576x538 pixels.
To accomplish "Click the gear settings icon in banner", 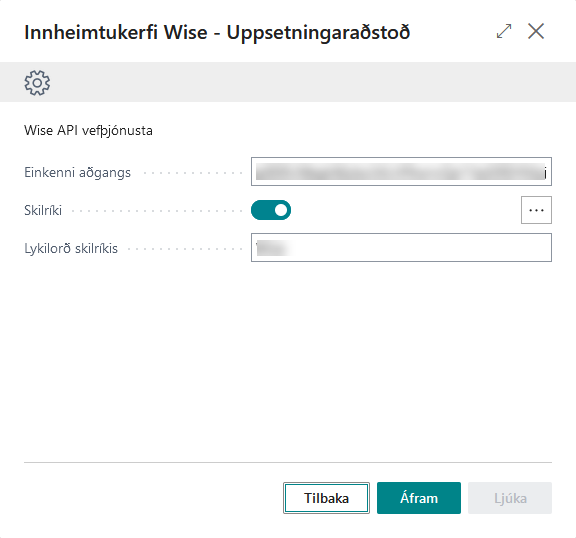I will click(37, 83).
